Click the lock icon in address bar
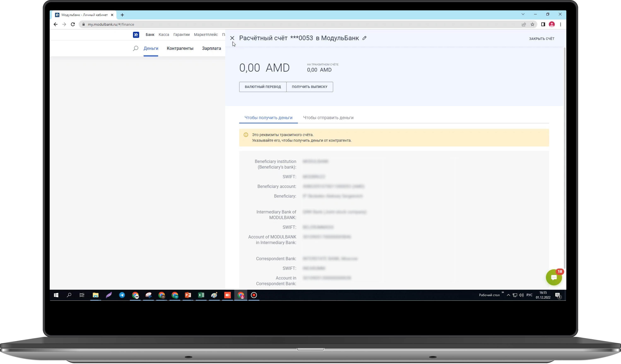Screen dimensions: 621x364 coord(83,24)
